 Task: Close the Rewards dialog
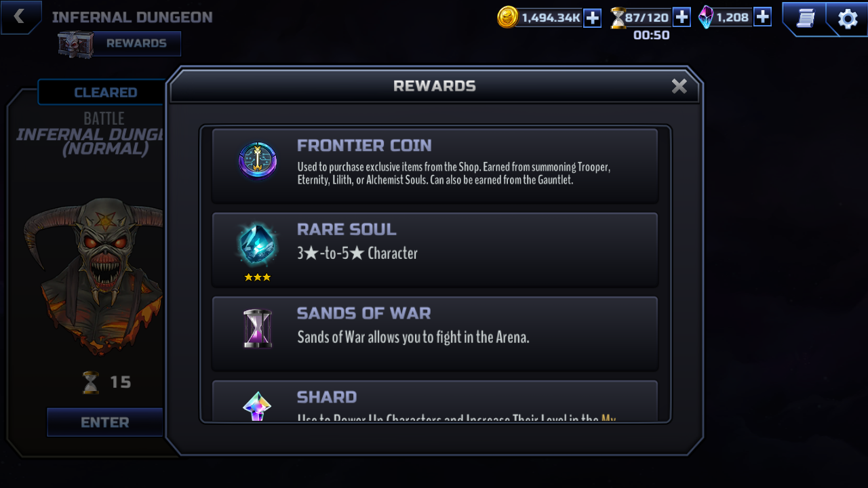679,86
